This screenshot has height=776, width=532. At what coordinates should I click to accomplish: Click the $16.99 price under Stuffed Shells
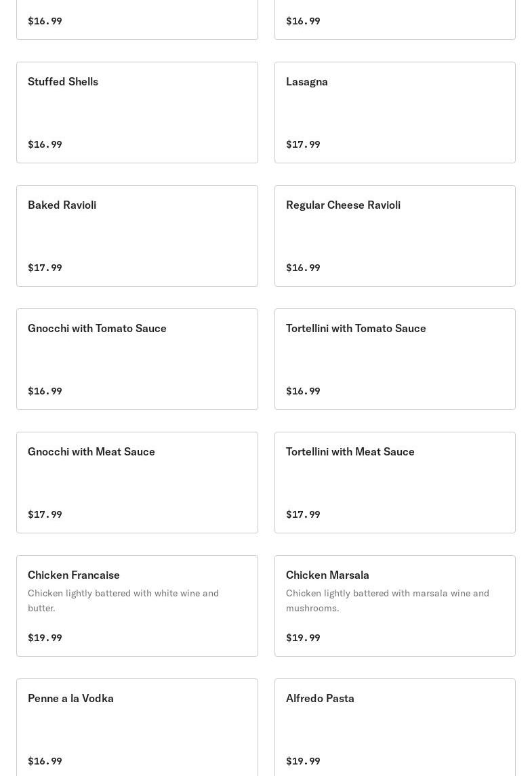click(45, 144)
